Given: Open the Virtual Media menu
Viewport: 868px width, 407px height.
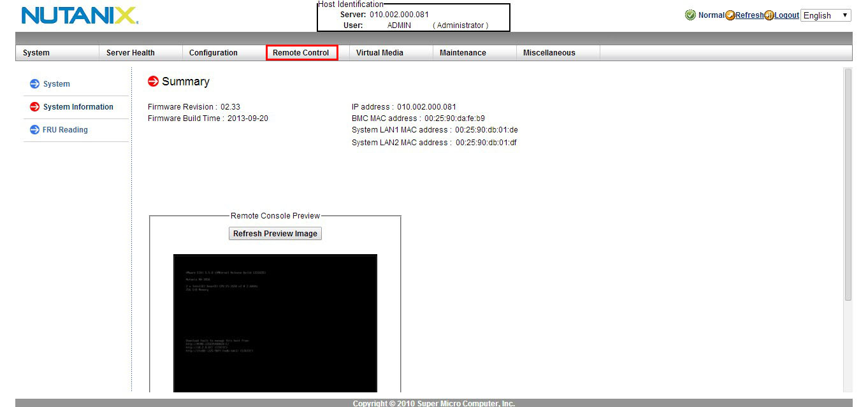Looking at the screenshot, I should pos(380,53).
